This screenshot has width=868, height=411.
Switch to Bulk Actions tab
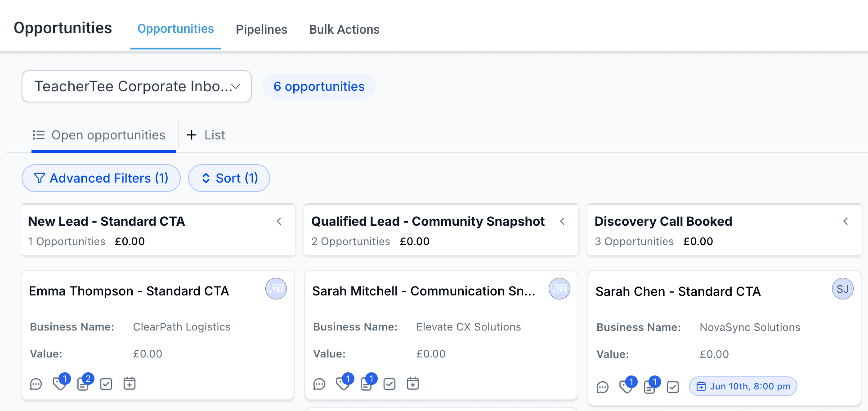coord(345,29)
